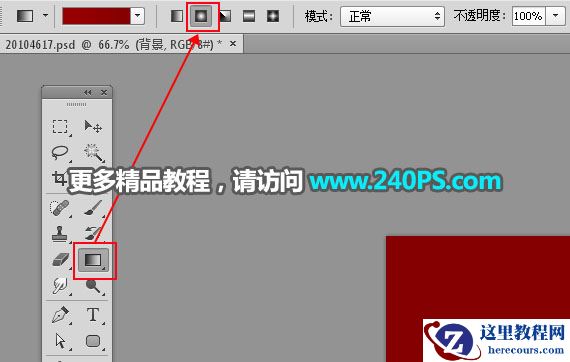Select the Gradient tool in toolbox
This screenshot has width=570, height=362.
pos(93,260)
